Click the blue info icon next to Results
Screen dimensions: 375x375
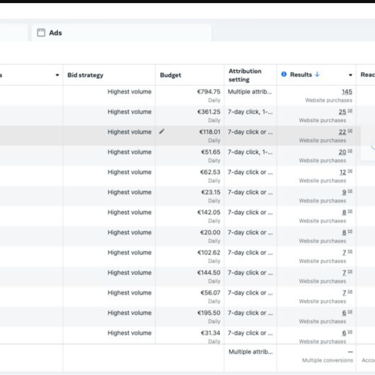(284, 74)
